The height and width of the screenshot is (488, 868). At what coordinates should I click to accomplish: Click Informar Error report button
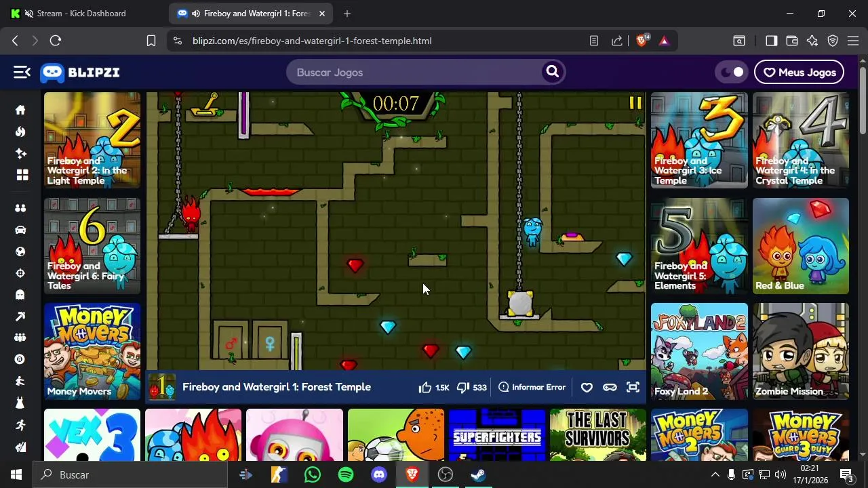[x=532, y=387]
